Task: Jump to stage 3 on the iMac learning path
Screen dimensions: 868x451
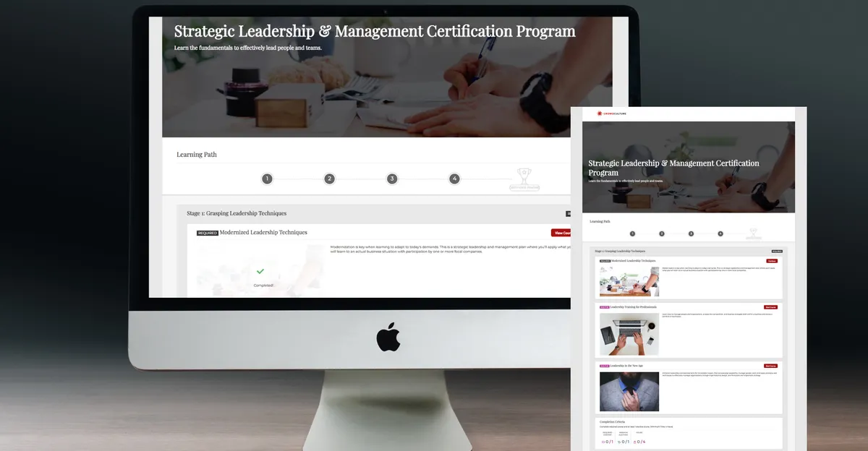Action: click(392, 179)
